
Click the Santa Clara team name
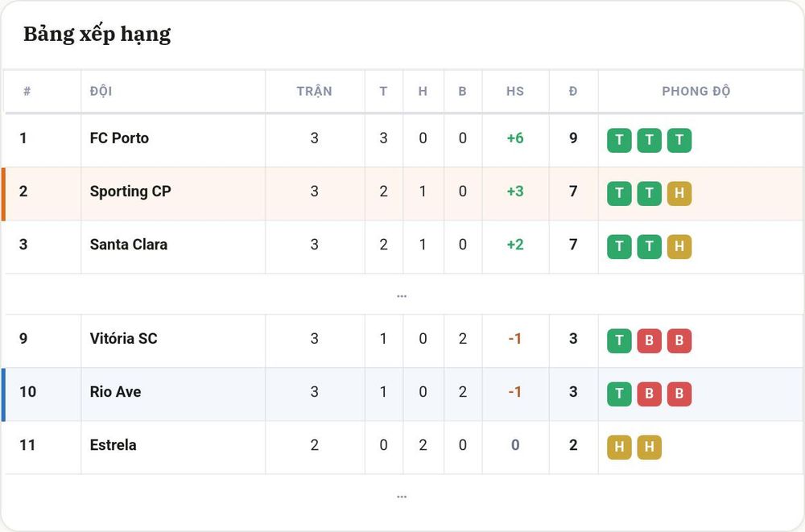[x=128, y=245]
